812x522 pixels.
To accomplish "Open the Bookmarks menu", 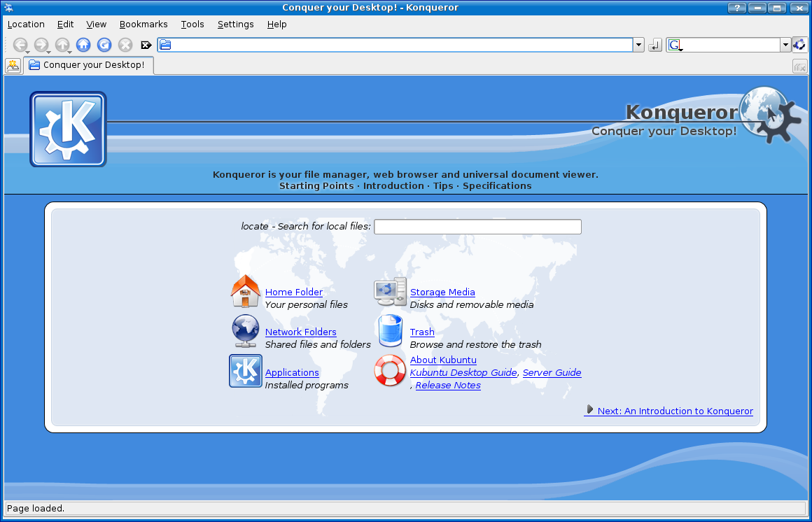I will pos(143,24).
